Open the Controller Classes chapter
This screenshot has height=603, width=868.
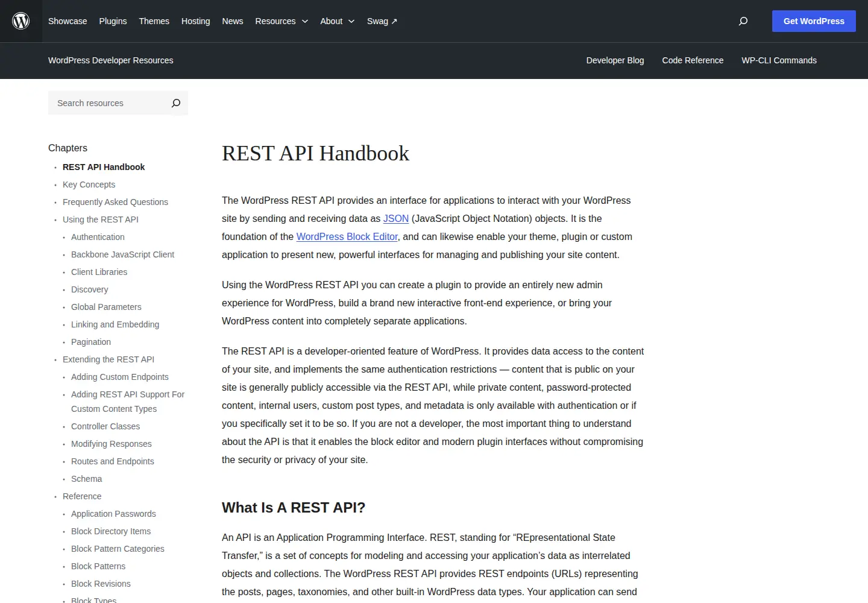(x=105, y=426)
